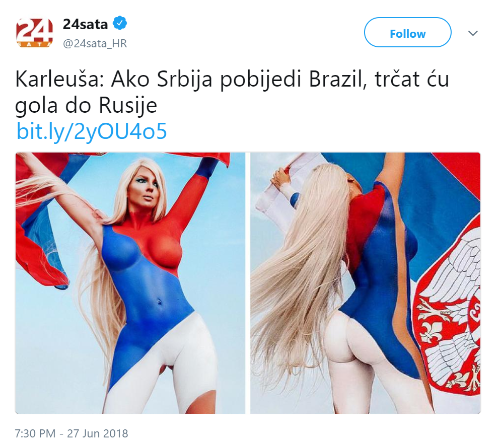This screenshot has width=503, height=448.
Task: Open the 24sata display name profile
Action: (x=85, y=24)
